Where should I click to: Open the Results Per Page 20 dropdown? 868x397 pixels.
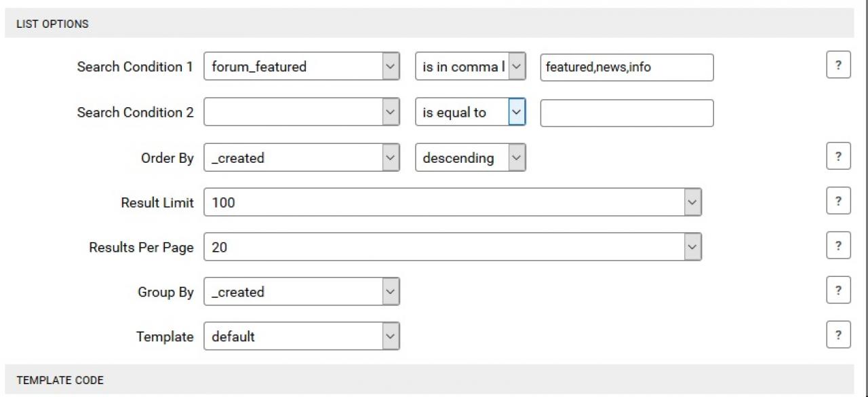coord(452,247)
